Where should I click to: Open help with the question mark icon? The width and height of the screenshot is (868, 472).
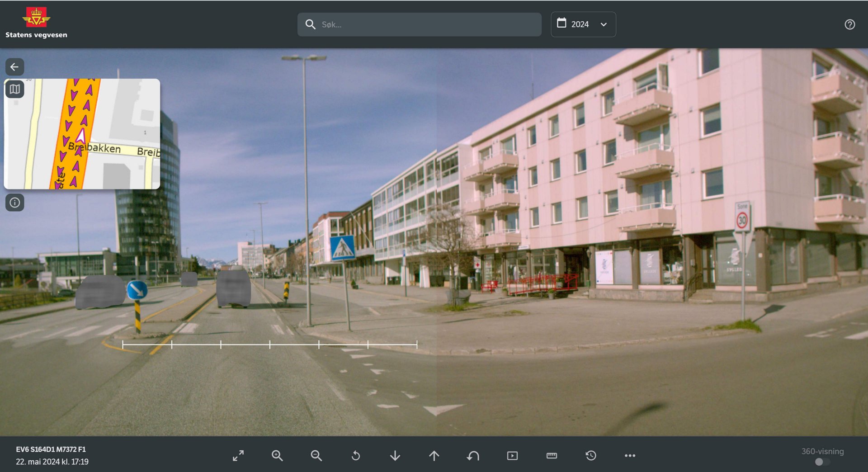point(849,24)
